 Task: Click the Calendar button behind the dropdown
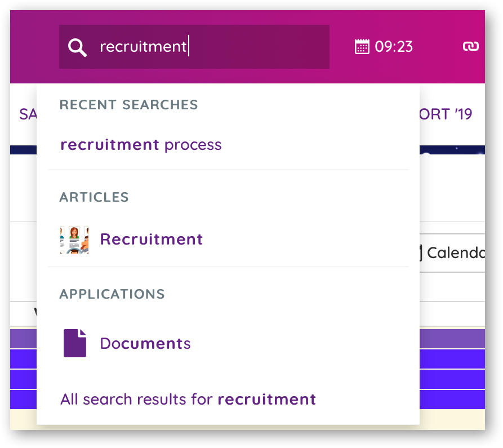[452, 253]
